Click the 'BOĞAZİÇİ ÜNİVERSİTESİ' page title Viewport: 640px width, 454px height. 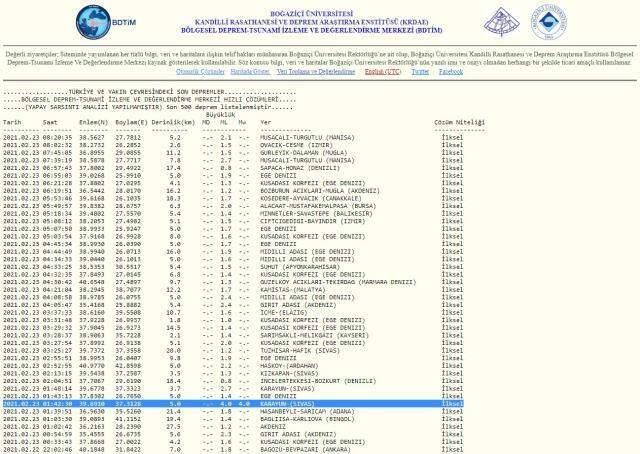coord(311,13)
